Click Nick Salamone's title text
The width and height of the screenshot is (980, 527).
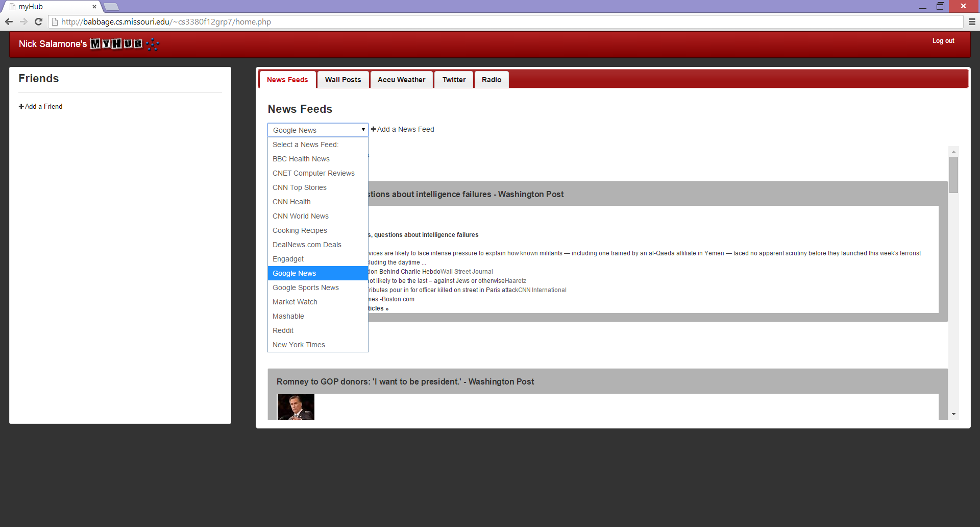click(x=53, y=44)
